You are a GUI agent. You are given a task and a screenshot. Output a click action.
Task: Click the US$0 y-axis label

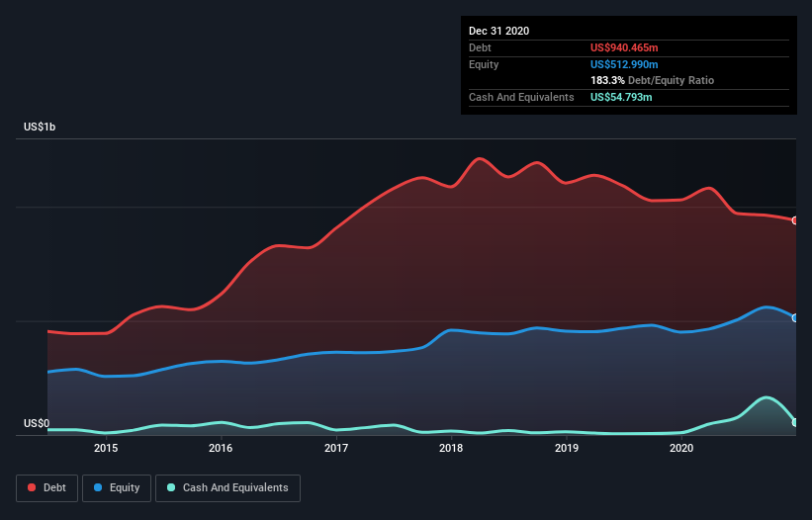[x=37, y=423]
